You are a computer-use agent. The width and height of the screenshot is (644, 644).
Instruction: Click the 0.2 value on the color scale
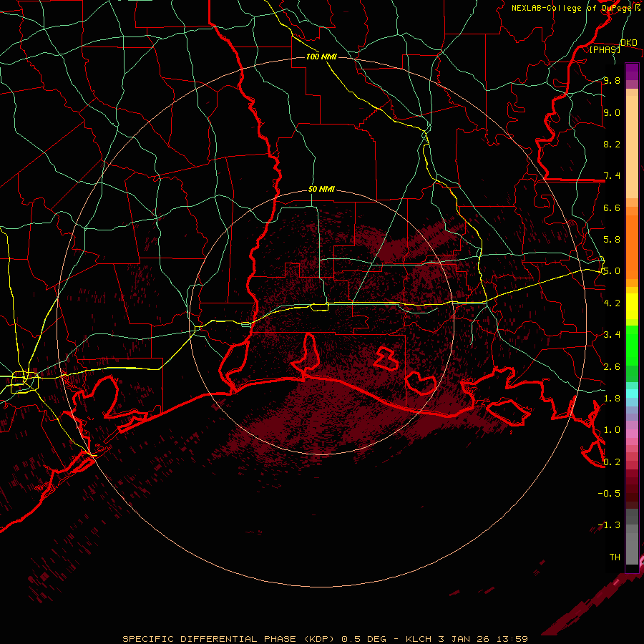coord(612,462)
